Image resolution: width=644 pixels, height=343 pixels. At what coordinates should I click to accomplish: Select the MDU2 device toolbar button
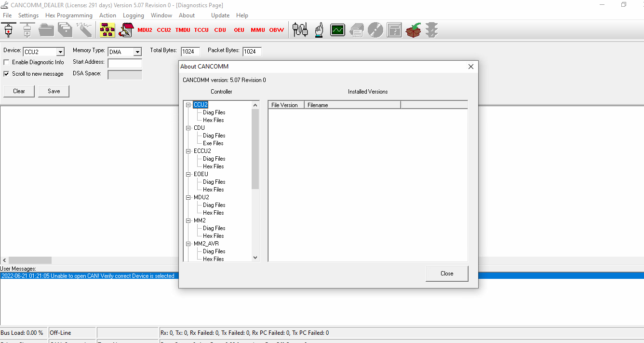coord(145,29)
